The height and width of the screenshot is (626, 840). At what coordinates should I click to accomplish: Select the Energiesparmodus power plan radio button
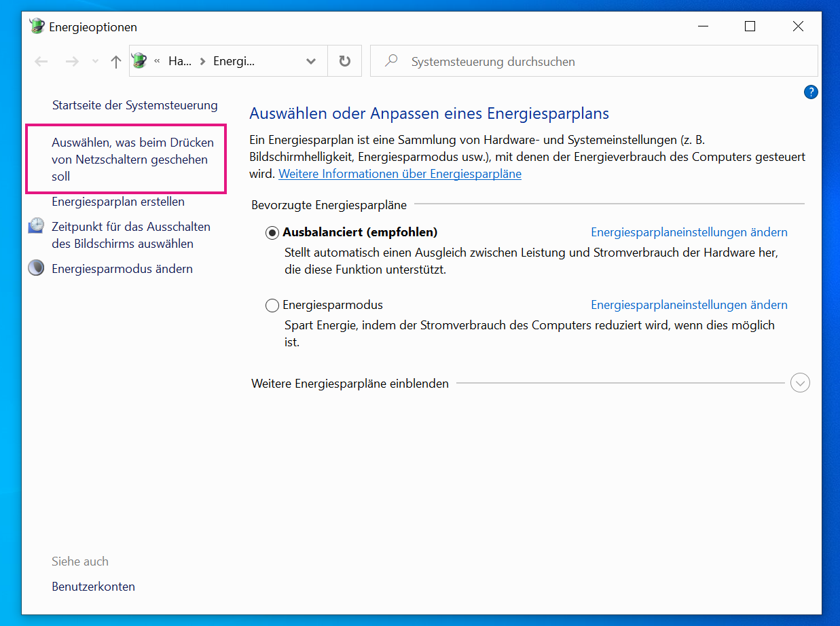[x=272, y=306]
